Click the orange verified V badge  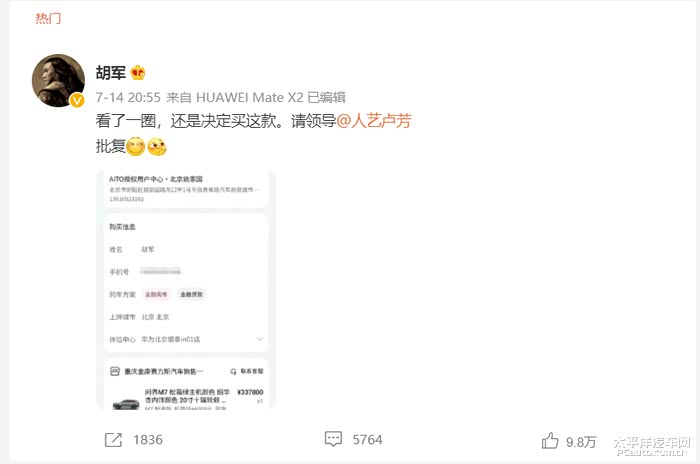point(77,100)
